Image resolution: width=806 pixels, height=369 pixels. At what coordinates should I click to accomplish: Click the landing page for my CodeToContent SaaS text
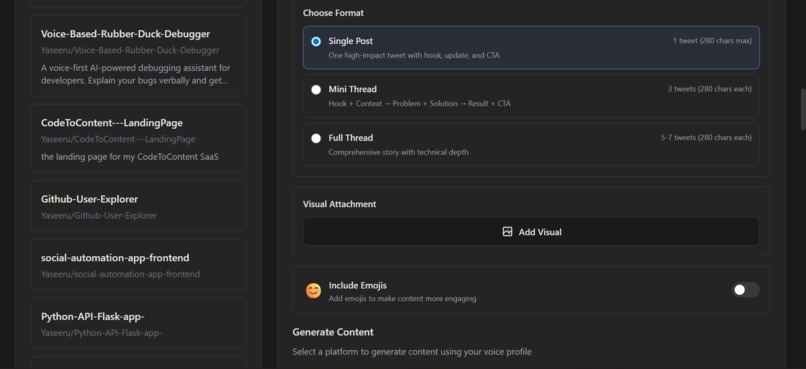(x=130, y=157)
